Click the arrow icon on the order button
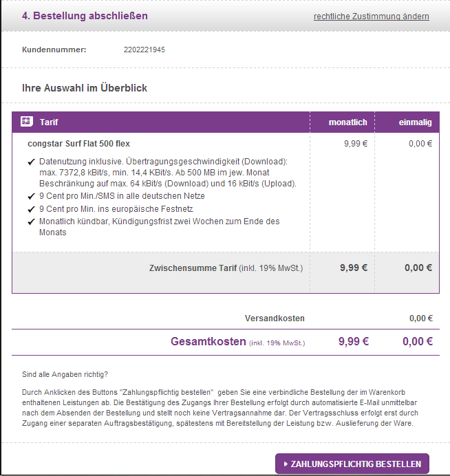450x476 pixels. [285, 464]
